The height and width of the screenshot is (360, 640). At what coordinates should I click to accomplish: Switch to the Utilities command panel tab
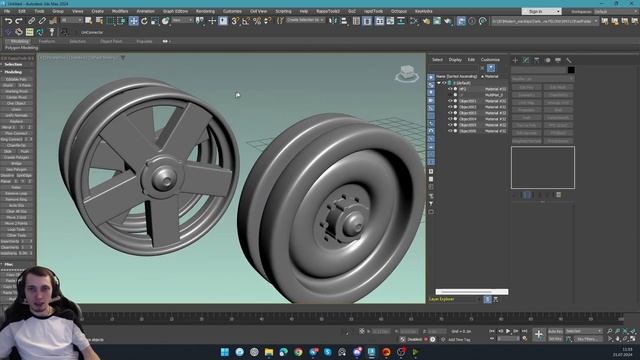[569, 60]
